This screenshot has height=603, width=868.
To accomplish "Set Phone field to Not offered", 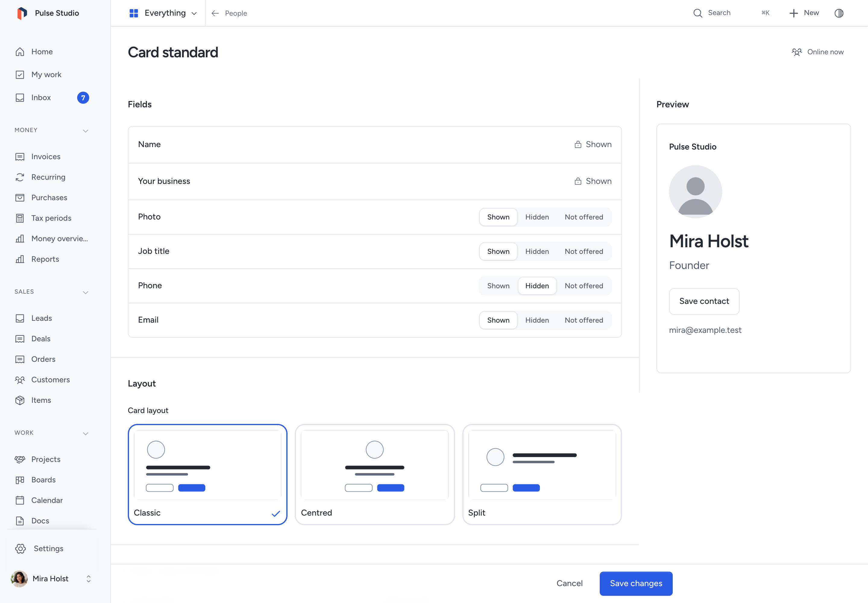I will 583,286.
